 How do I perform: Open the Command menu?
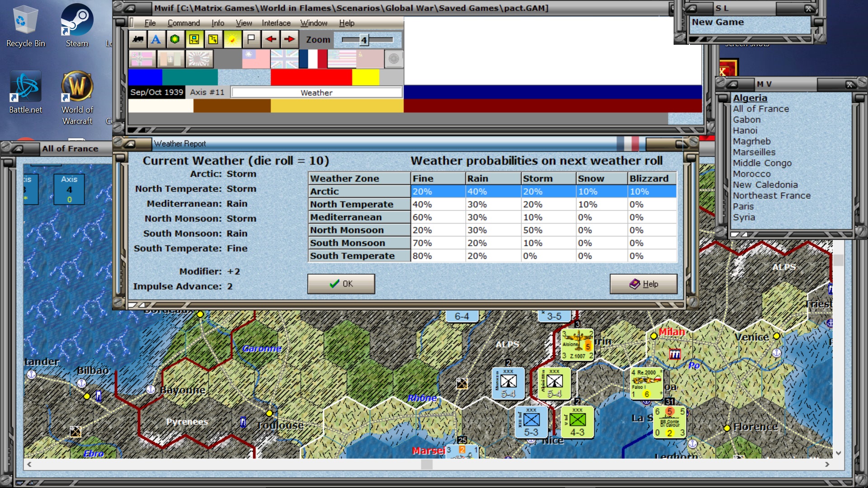[x=184, y=23]
